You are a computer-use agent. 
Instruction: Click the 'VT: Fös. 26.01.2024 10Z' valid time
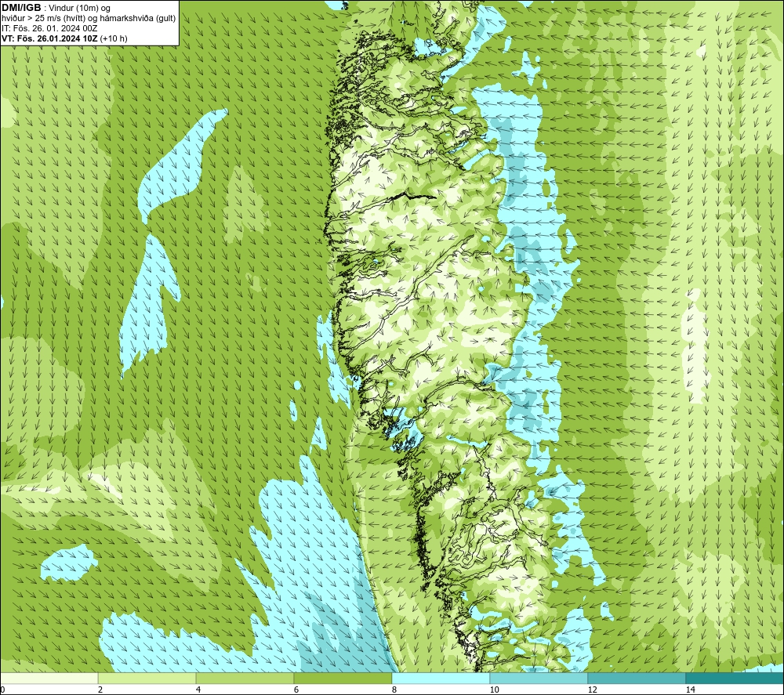50,38
